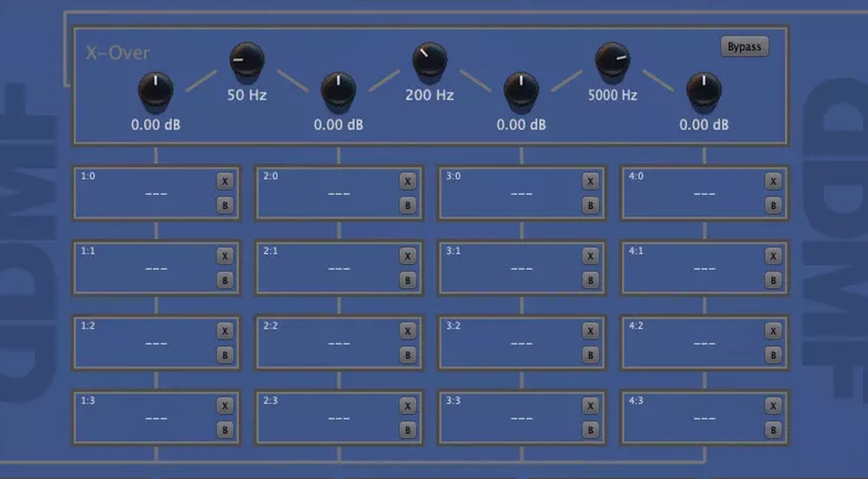Click X button on slot 3:1

coord(590,256)
